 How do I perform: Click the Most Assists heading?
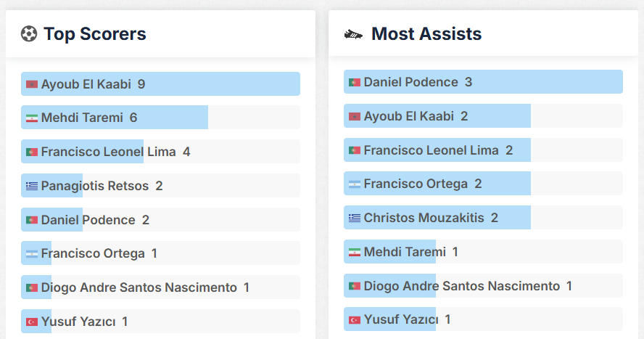pos(426,34)
